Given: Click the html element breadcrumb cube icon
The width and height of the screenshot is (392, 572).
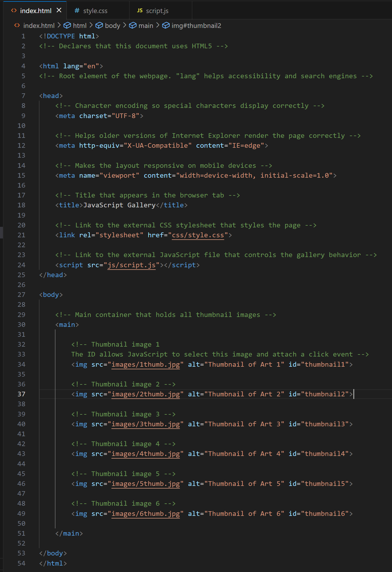Looking at the screenshot, I should click(x=67, y=26).
